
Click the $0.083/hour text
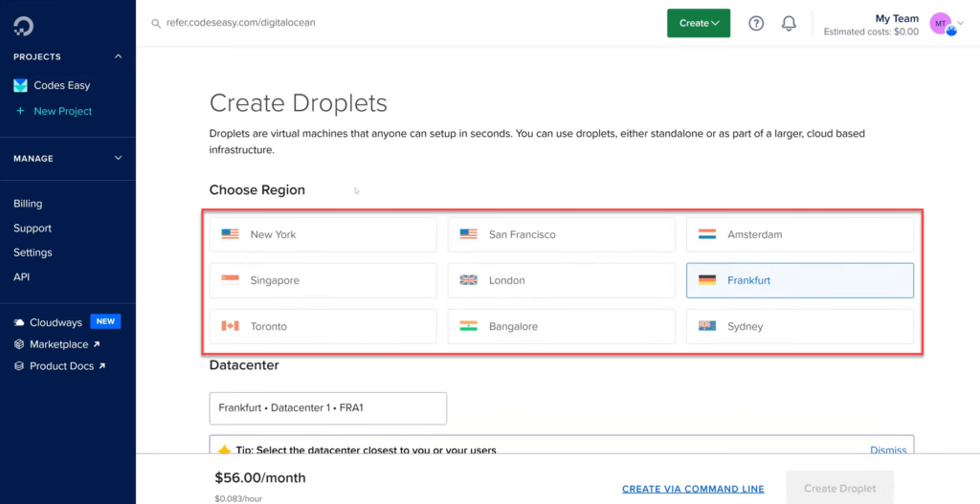pyautogui.click(x=238, y=499)
